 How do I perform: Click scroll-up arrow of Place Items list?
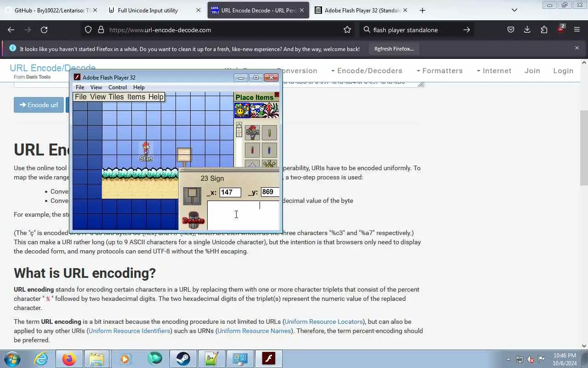pyautogui.click(x=239, y=125)
